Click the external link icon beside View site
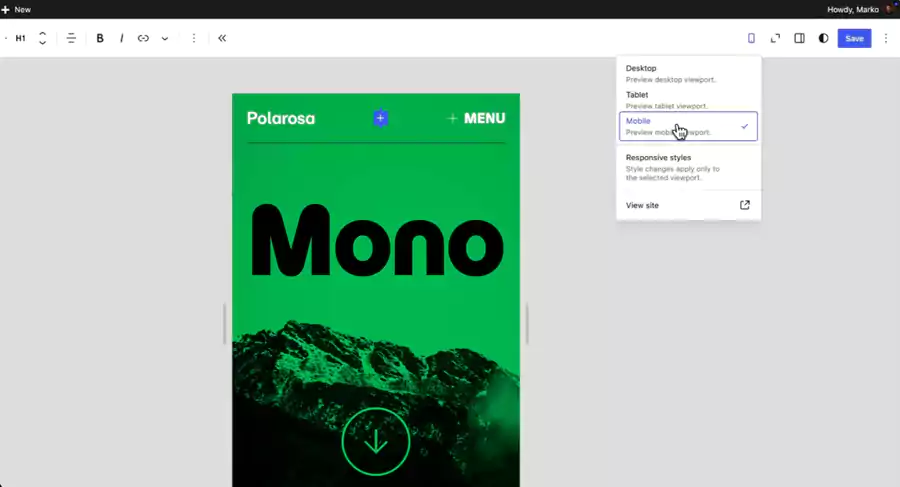 (x=744, y=205)
